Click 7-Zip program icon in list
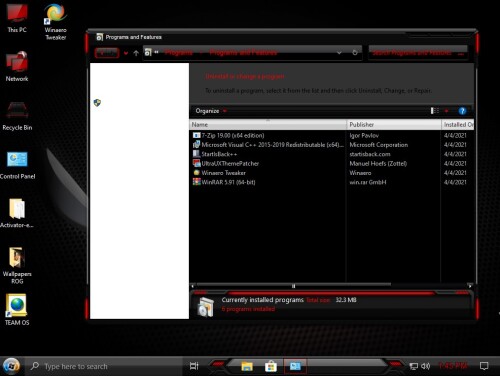Screen dimensions: 500x376 coord(196,135)
